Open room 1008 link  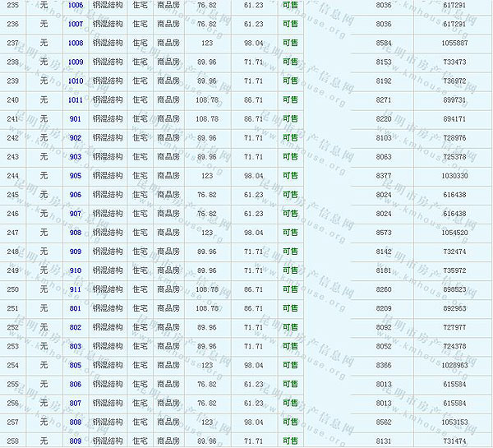coord(76,43)
